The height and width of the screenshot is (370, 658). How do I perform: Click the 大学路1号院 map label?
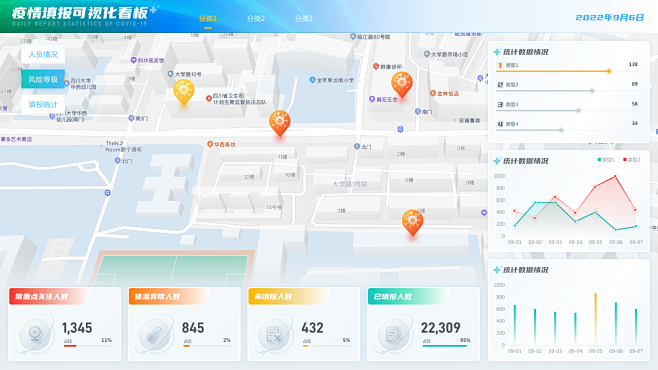point(350,184)
